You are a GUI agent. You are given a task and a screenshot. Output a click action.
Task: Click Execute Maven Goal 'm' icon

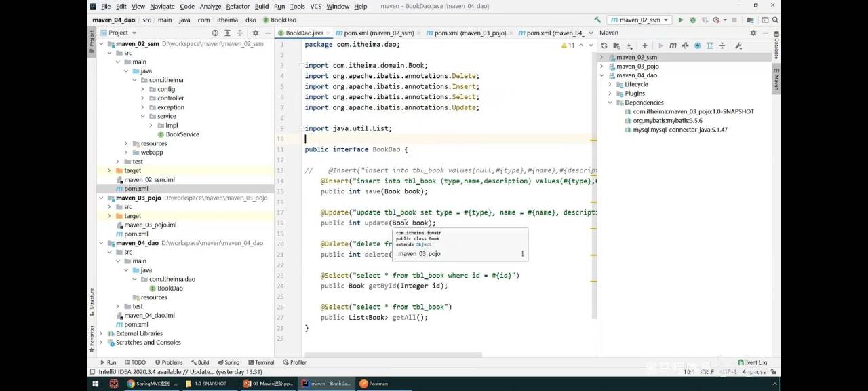[673, 45]
